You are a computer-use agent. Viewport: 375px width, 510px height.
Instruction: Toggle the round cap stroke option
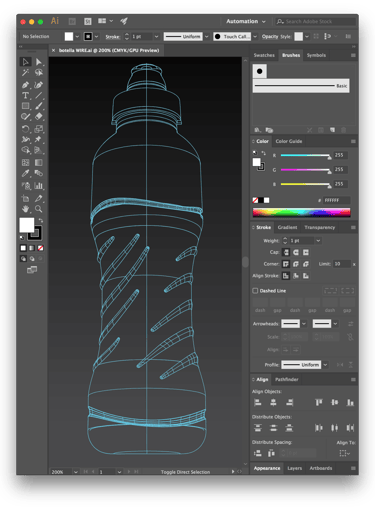(x=296, y=252)
